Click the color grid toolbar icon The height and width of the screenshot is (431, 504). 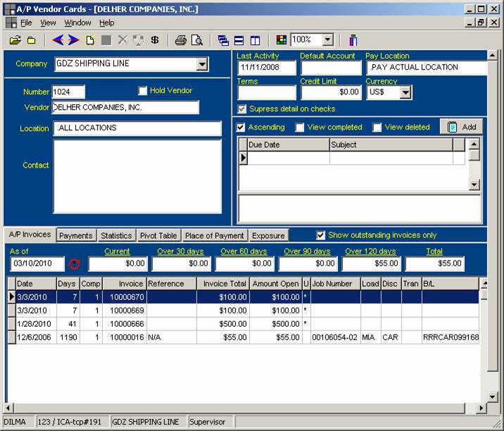[282, 40]
